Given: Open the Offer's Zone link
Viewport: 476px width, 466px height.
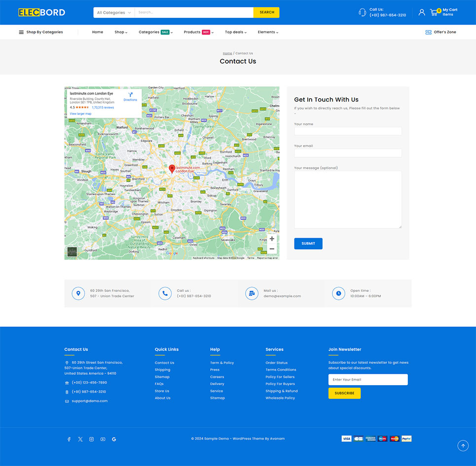Looking at the screenshot, I should [440, 32].
